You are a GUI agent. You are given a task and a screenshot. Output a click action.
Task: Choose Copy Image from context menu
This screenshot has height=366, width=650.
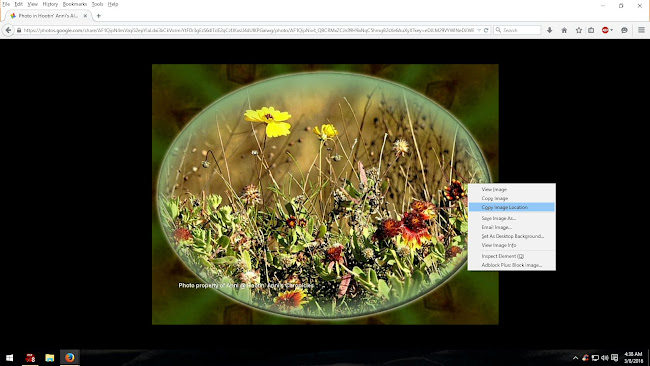point(512,199)
